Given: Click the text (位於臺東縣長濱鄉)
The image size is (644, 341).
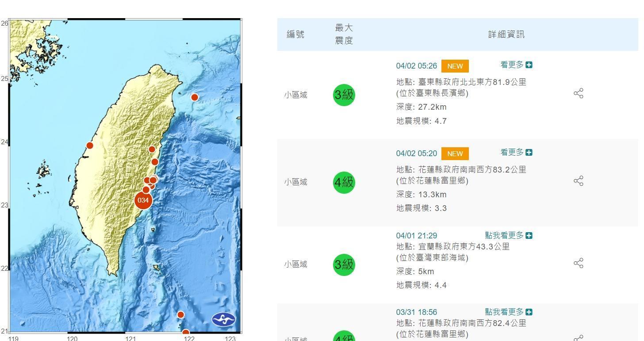Looking at the screenshot, I should pyautogui.click(x=432, y=93).
